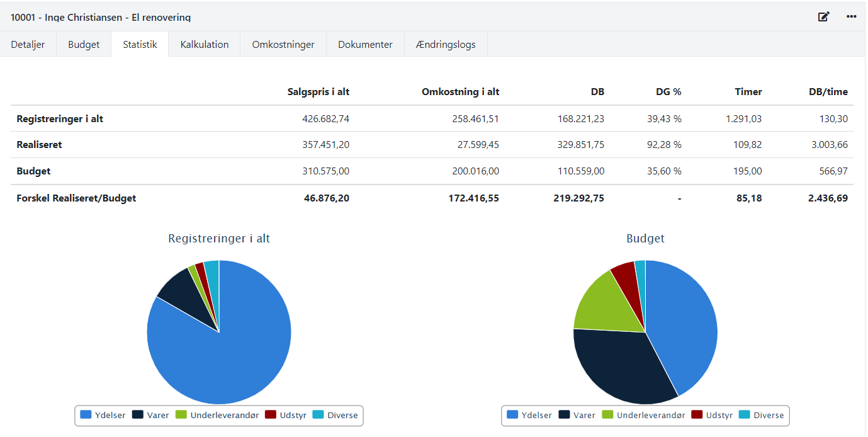Screen dimensions: 868x437
Task: Click the cyan Diverse legend square in Budget chart
Action: pyautogui.click(x=743, y=415)
